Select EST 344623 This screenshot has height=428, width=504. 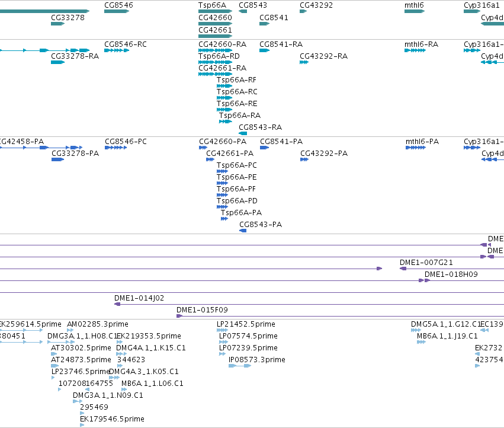(131, 360)
